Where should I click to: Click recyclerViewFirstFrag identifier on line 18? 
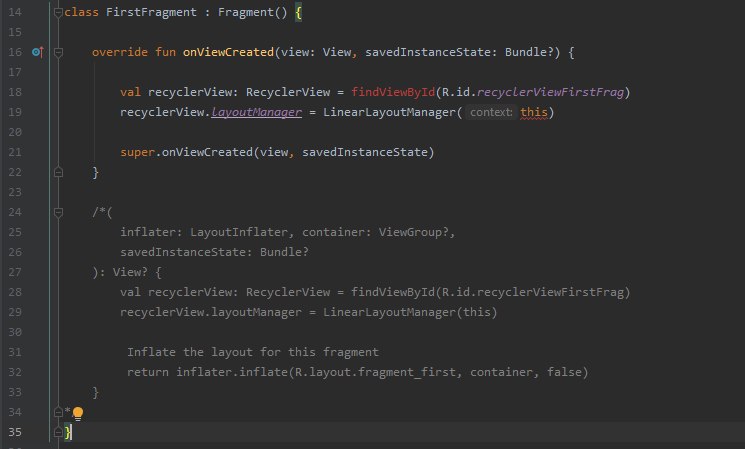tap(550, 92)
